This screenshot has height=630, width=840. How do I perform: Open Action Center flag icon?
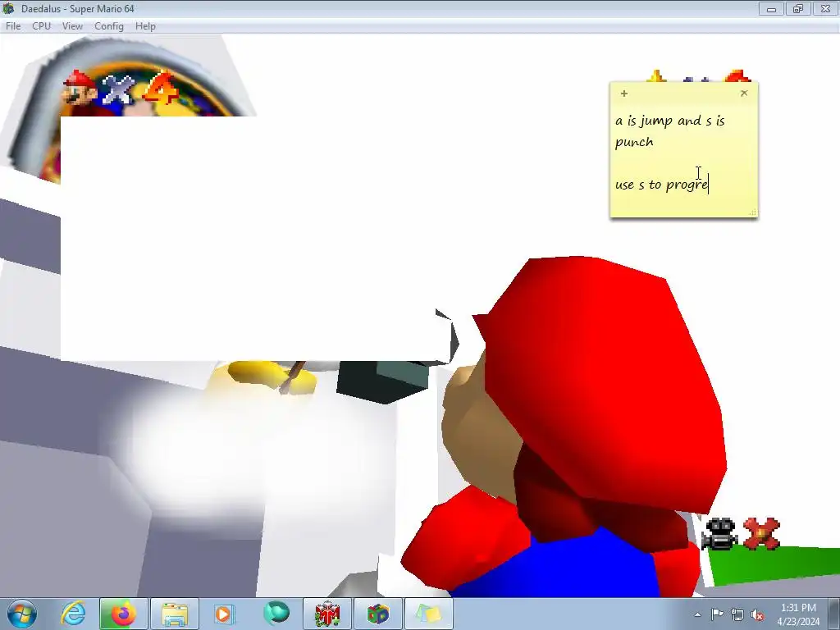click(x=717, y=614)
